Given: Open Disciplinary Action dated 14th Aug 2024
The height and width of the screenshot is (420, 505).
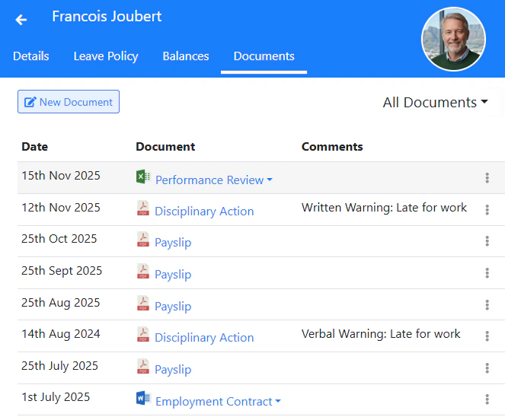Looking at the screenshot, I should 204,338.
